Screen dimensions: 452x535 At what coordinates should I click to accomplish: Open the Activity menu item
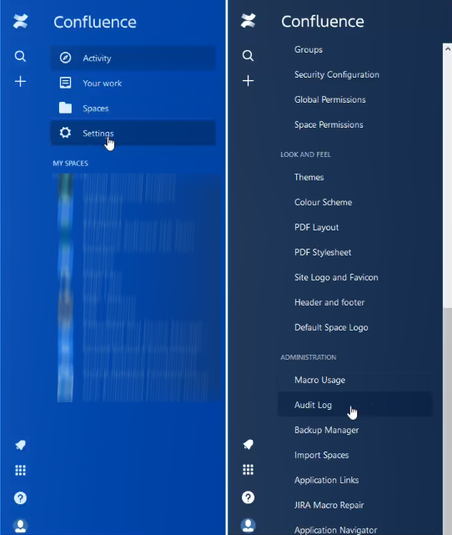tap(133, 58)
